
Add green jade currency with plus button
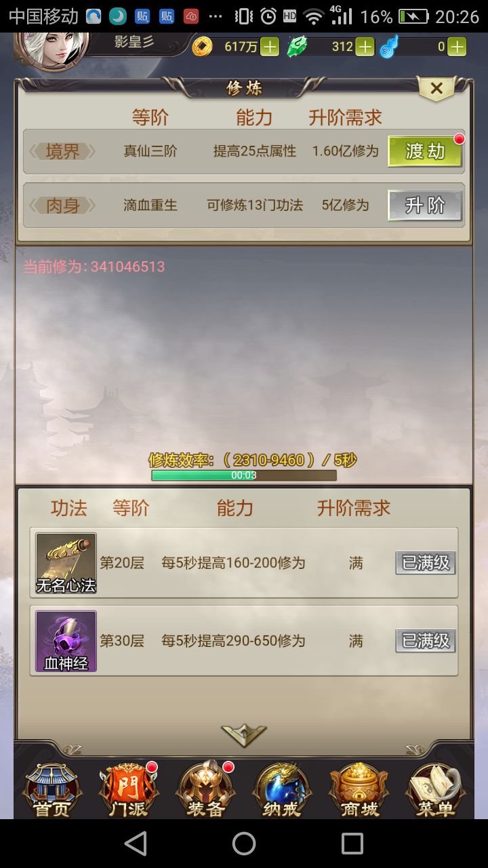(365, 47)
